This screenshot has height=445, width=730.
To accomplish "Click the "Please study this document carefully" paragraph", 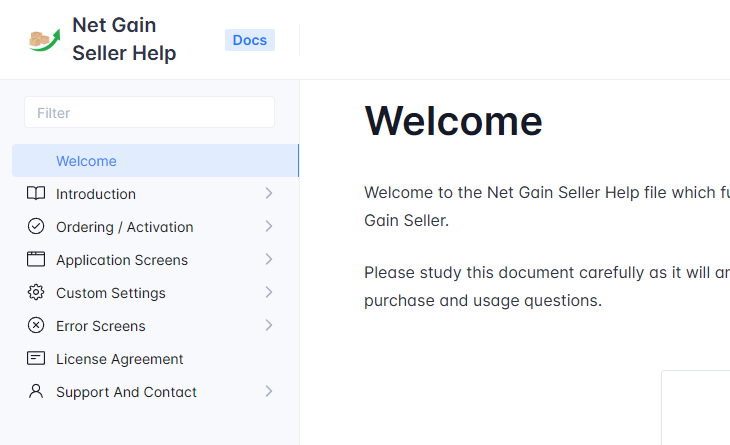I will coord(547,286).
